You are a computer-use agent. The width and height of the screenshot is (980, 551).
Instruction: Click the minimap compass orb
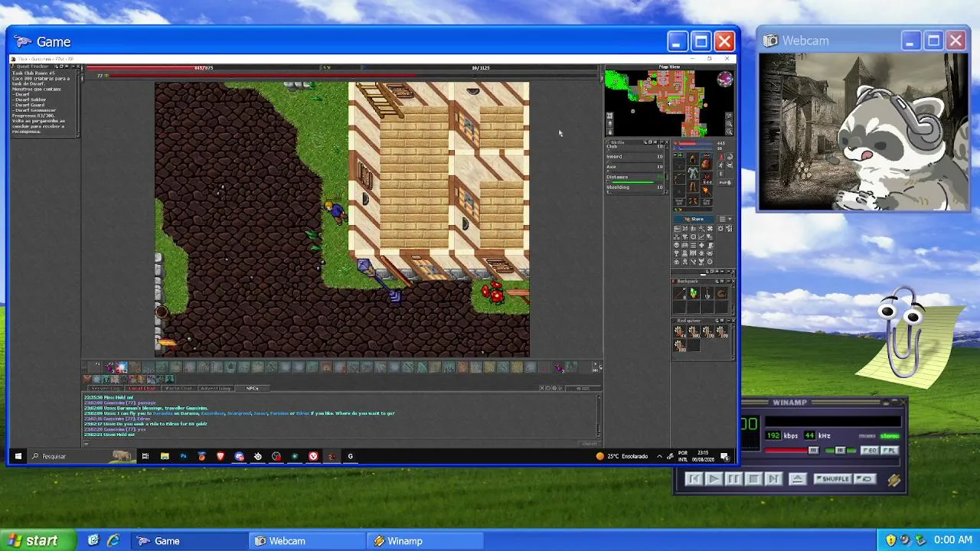pyautogui.click(x=725, y=79)
